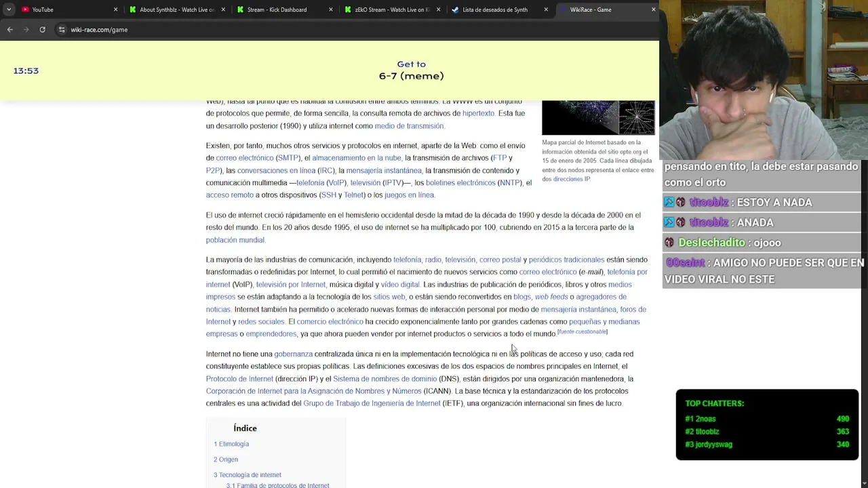Close the Stream - Kick Dashboard tab

click(x=331, y=9)
